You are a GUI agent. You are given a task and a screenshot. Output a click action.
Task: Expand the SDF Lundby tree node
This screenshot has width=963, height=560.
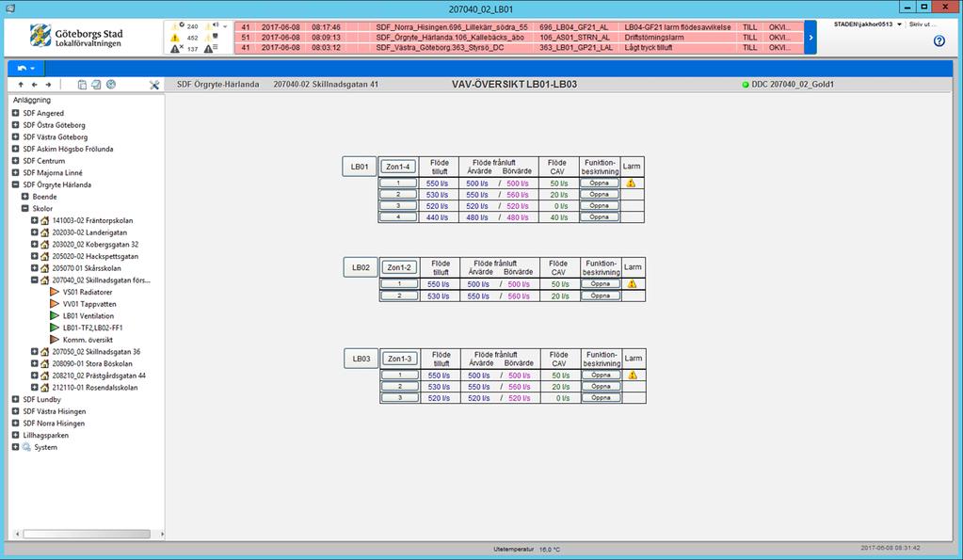(15, 399)
